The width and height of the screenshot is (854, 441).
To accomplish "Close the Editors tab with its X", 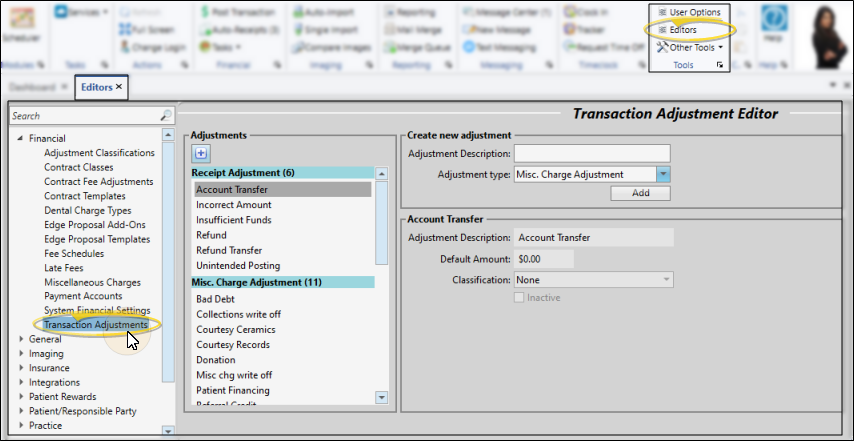I will pos(119,87).
